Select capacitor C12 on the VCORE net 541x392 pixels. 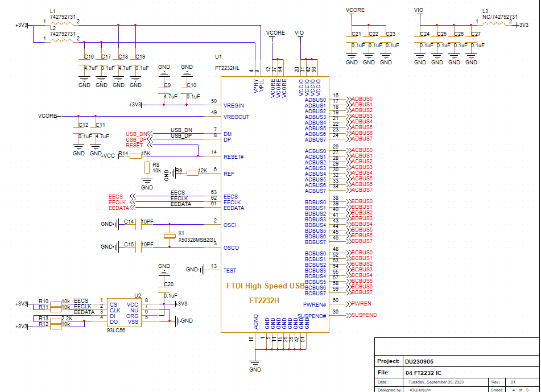tap(79, 130)
